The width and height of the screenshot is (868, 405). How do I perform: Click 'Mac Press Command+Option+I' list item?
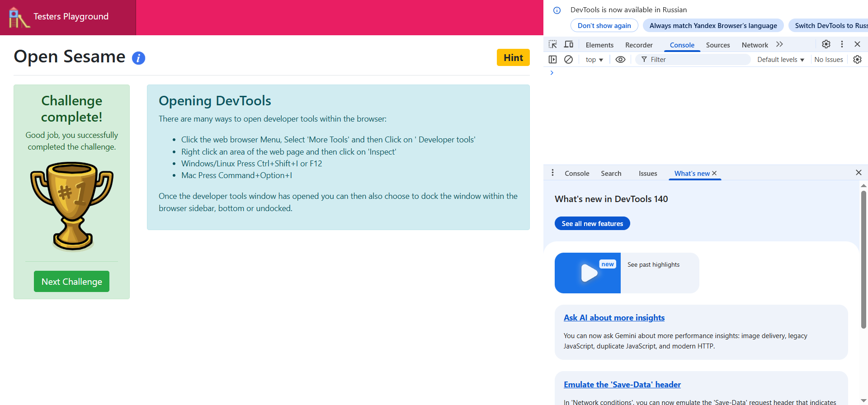[x=236, y=175]
